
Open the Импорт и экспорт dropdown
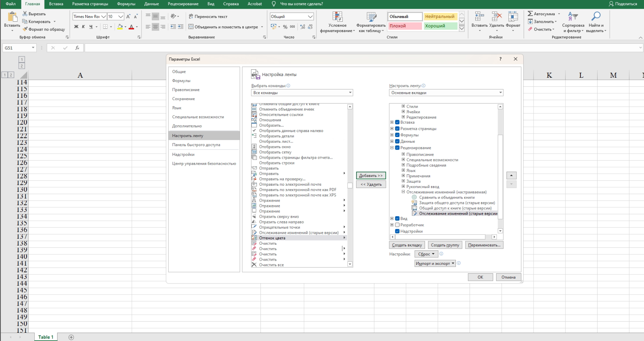click(x=435, y=263)
